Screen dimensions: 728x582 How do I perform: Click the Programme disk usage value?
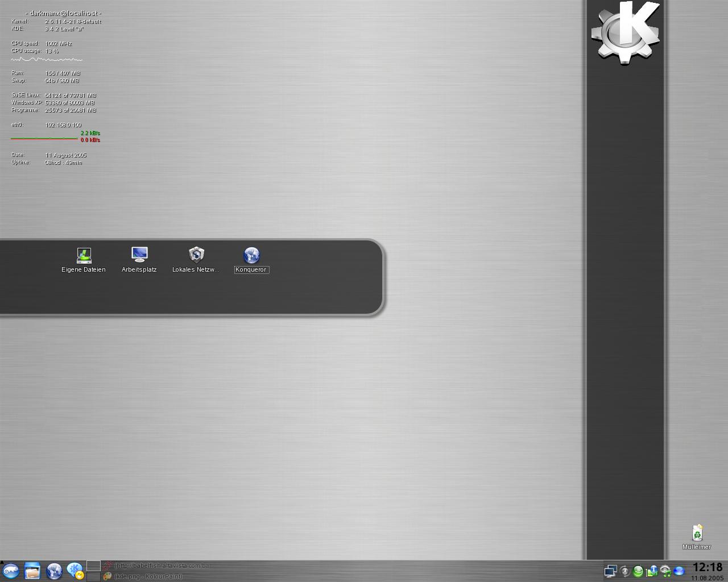coord(71,110)
